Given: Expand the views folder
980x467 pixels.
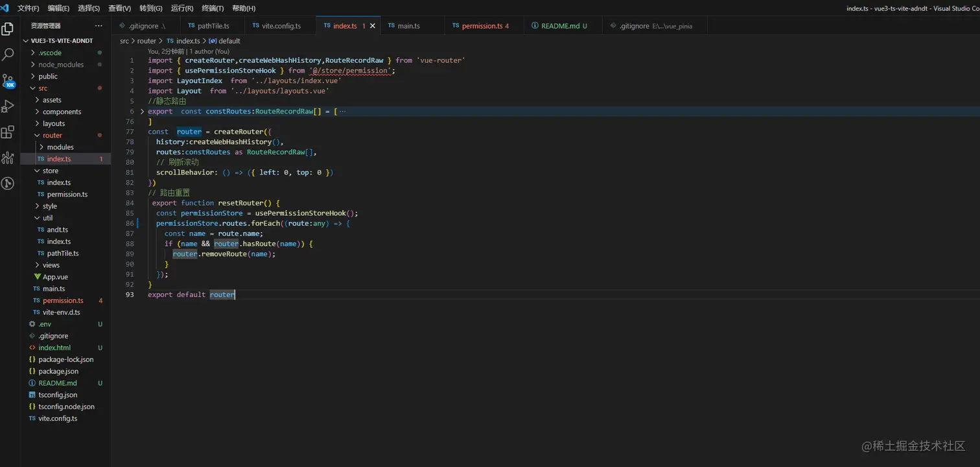Looking at the screenshot, I should [51, 265].
